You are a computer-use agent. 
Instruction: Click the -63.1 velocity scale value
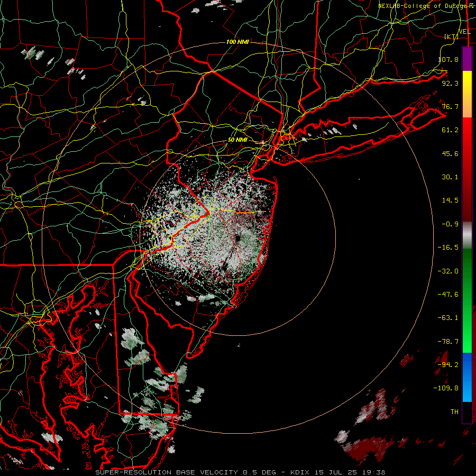click(448, 318)
